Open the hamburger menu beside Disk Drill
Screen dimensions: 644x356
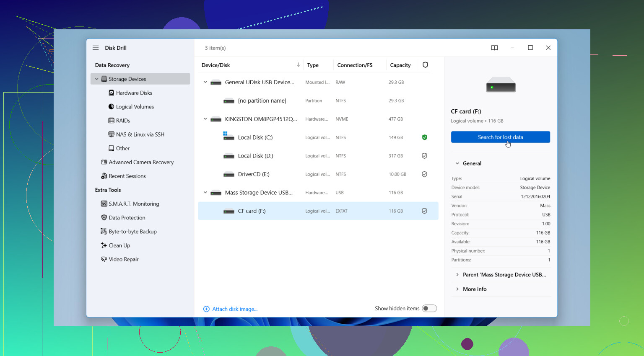[x=96, y=48]
